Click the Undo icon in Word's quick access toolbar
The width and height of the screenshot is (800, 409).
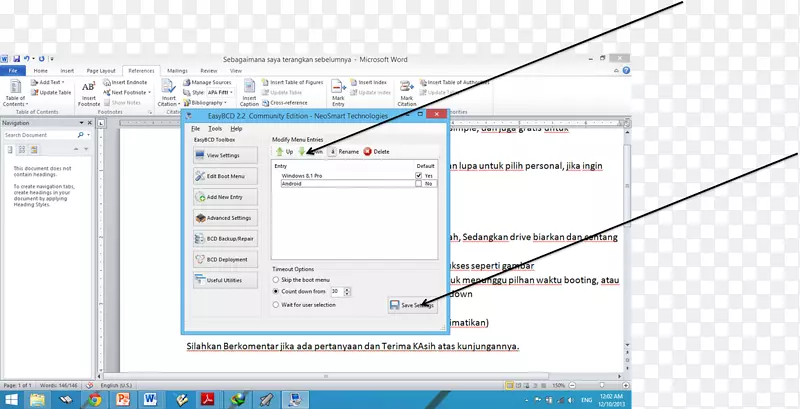pyautogui.click(x=26, y=59)
